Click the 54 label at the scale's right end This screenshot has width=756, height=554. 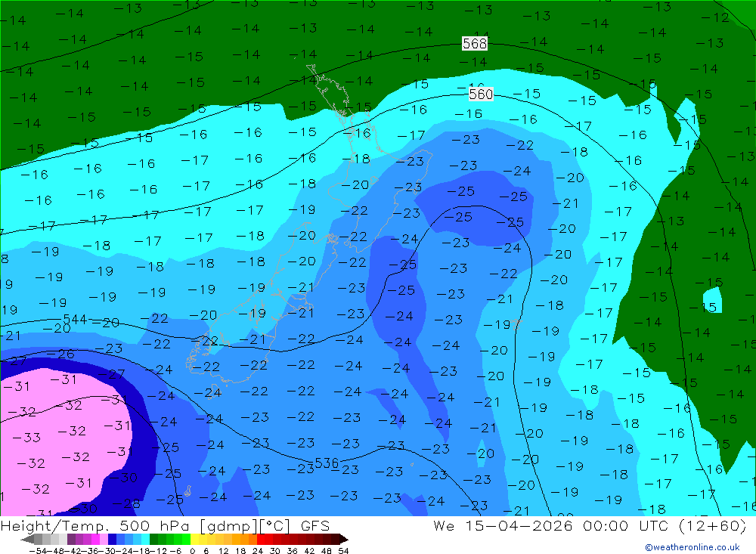point(343,551)
